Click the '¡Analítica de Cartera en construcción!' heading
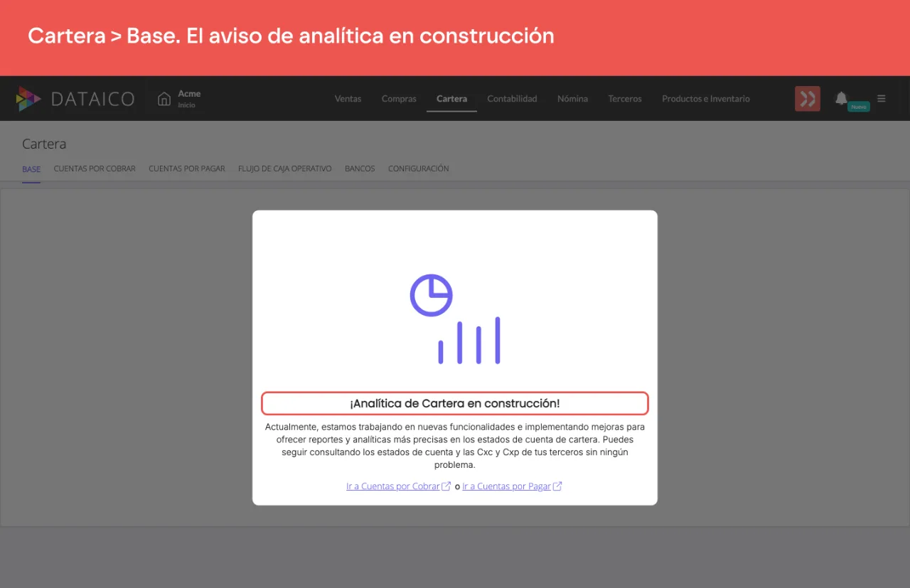 [455, 403]
